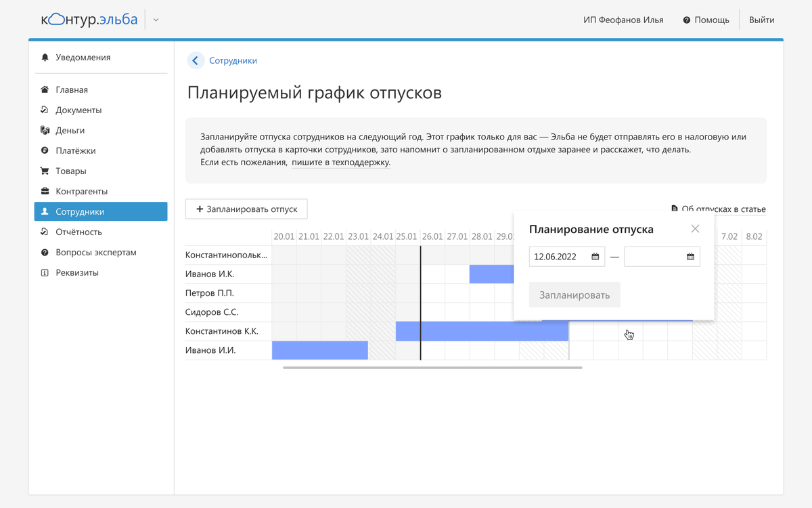Click the Товары cart icon
The image size is (812, 508).
[45, 171]
